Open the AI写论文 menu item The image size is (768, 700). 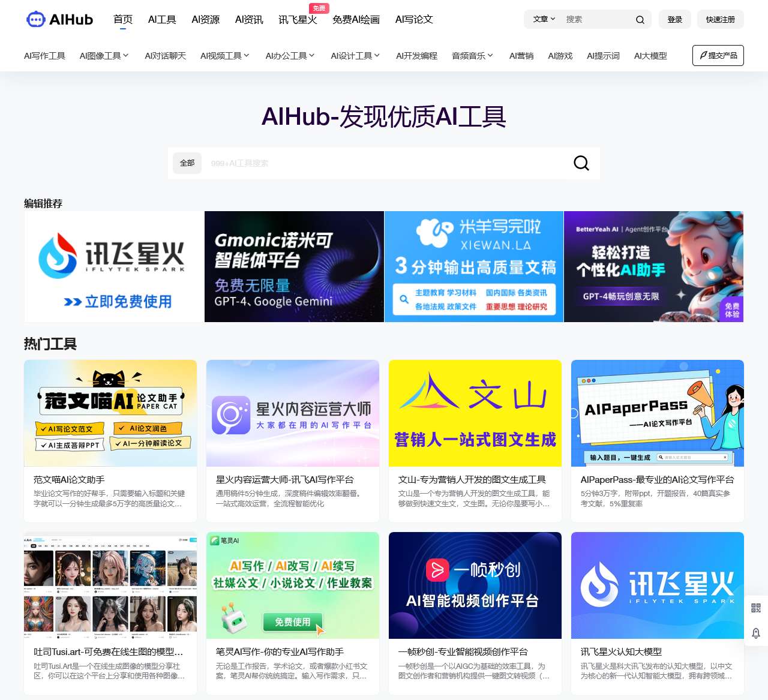click(414, 19)
